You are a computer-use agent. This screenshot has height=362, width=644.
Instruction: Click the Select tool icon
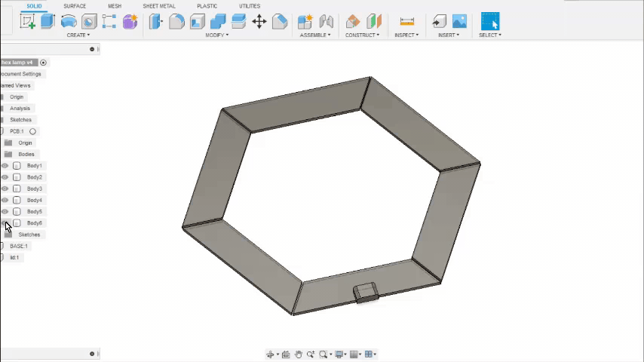(x=490, y=21)
